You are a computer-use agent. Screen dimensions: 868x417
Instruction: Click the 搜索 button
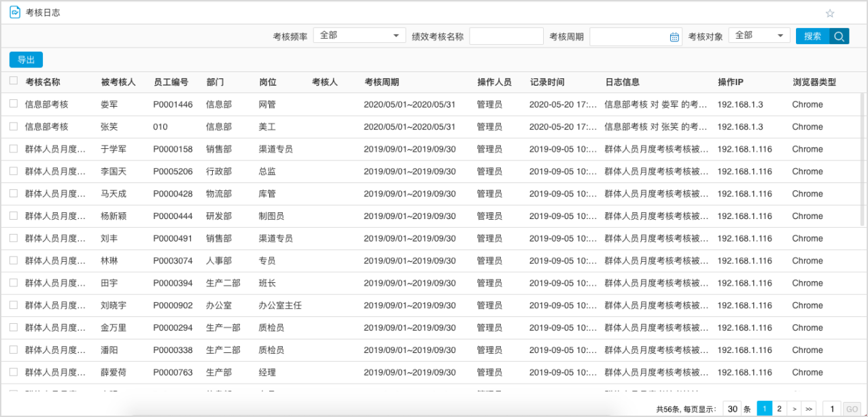click(x=813, y=36)
